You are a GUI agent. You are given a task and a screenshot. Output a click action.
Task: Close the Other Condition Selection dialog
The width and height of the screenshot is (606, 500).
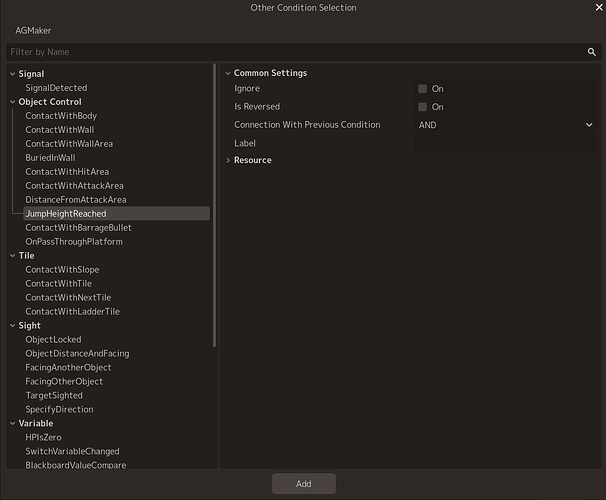pyautogui.click(x=599, y=7)
